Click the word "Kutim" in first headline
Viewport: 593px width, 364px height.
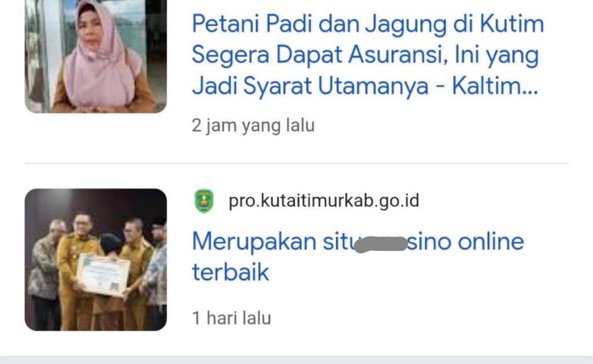click(512, 23)
